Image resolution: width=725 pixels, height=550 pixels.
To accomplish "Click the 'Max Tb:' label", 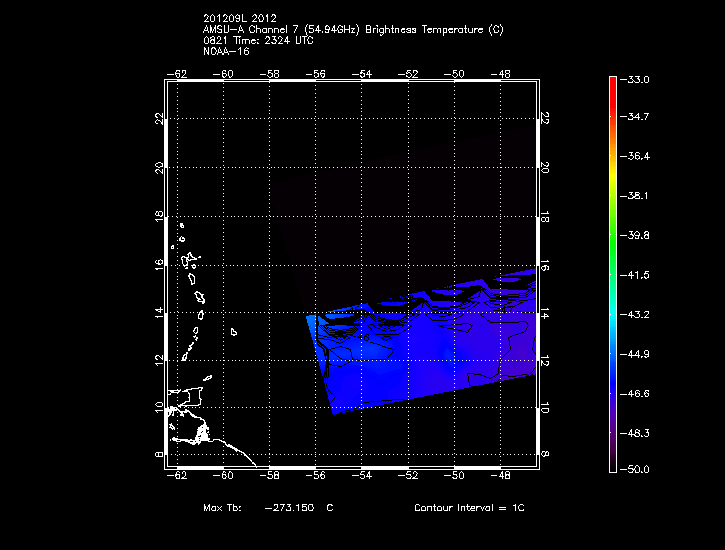I will 222,508.
